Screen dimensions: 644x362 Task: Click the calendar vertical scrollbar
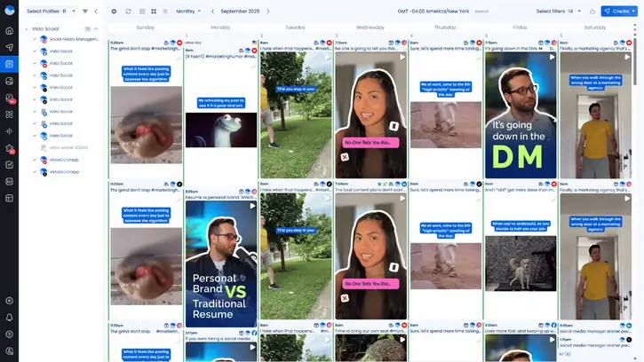pyautogui.click(x=635, y=61)
